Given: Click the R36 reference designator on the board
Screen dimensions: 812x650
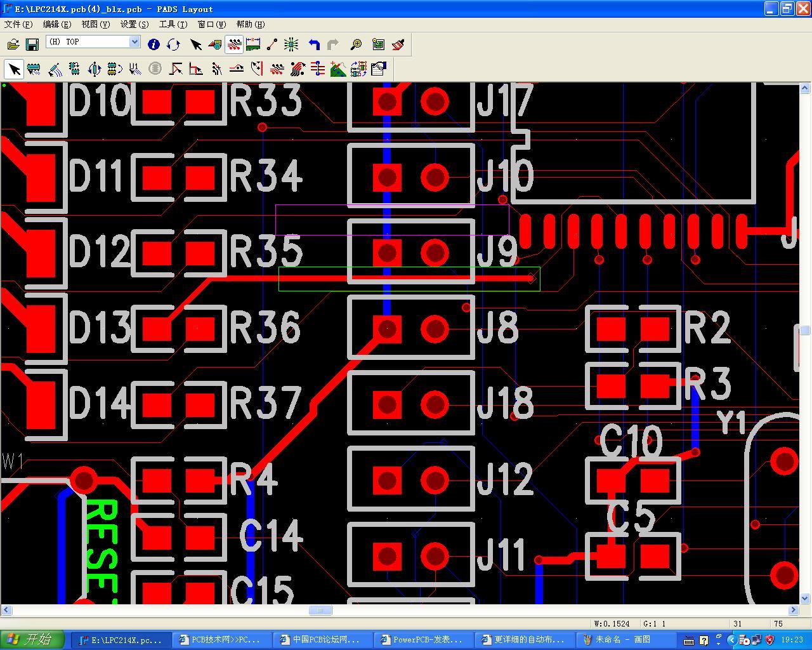Looking at the screenshot, I should (x=265, y=327).
